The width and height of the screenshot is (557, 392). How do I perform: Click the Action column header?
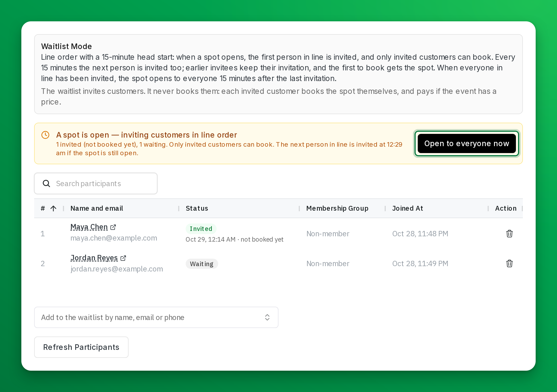pyautogui.click(x=506, y=209)
